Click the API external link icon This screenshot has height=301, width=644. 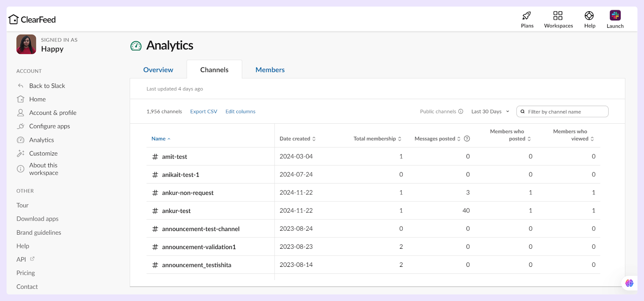32,259
